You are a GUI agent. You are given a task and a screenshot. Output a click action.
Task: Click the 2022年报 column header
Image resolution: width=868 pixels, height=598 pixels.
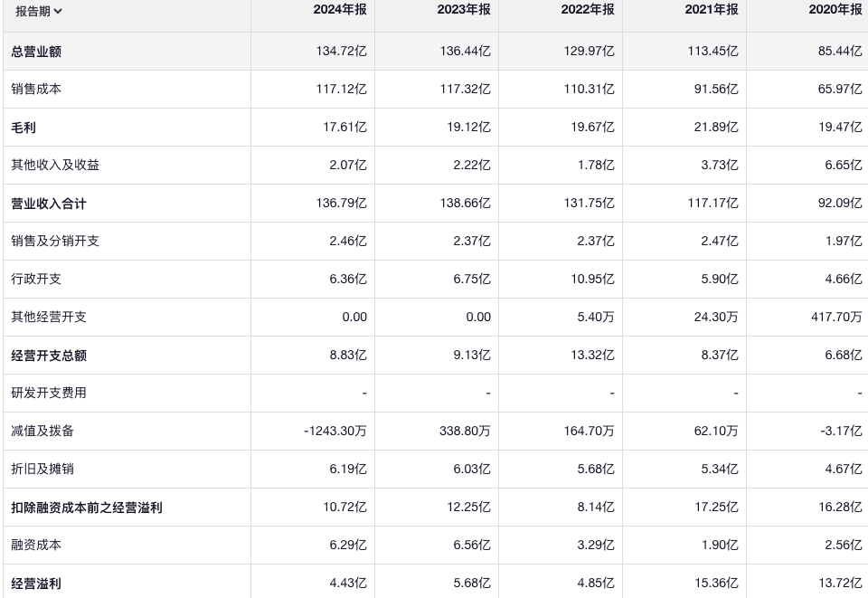(x=588, y=10)
